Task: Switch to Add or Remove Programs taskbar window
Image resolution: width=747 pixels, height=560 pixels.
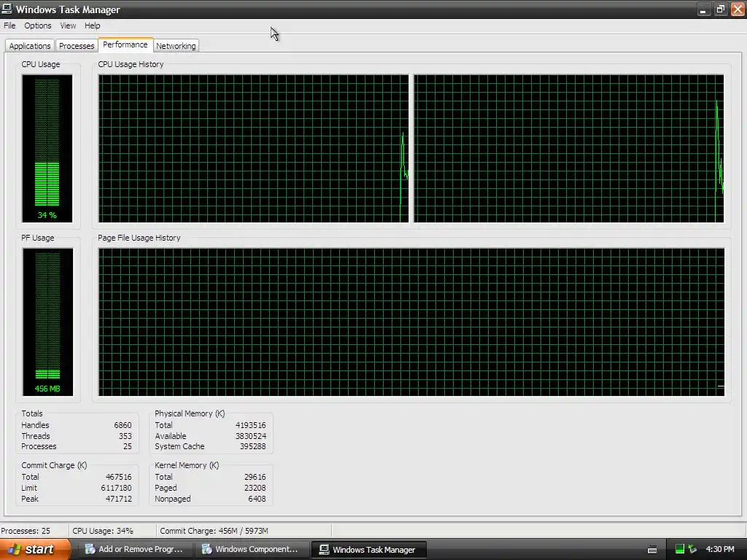Action: [134, 550]
